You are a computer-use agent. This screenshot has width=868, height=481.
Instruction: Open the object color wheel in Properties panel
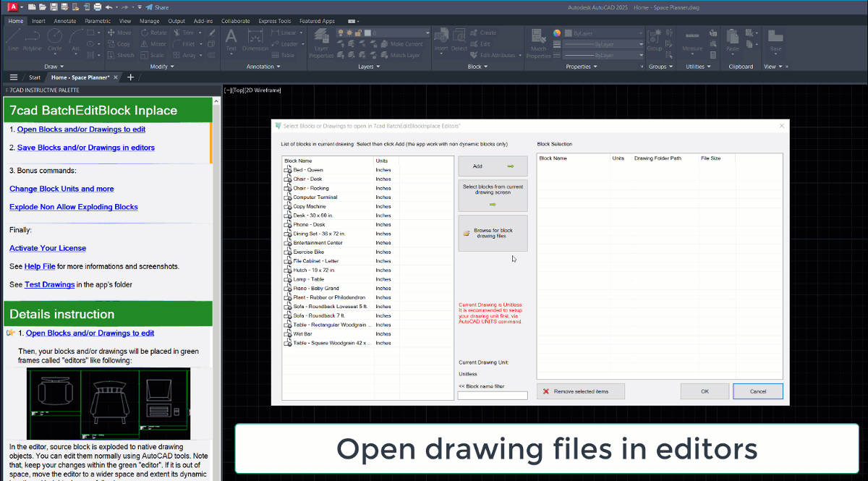(x=557, y=33)
